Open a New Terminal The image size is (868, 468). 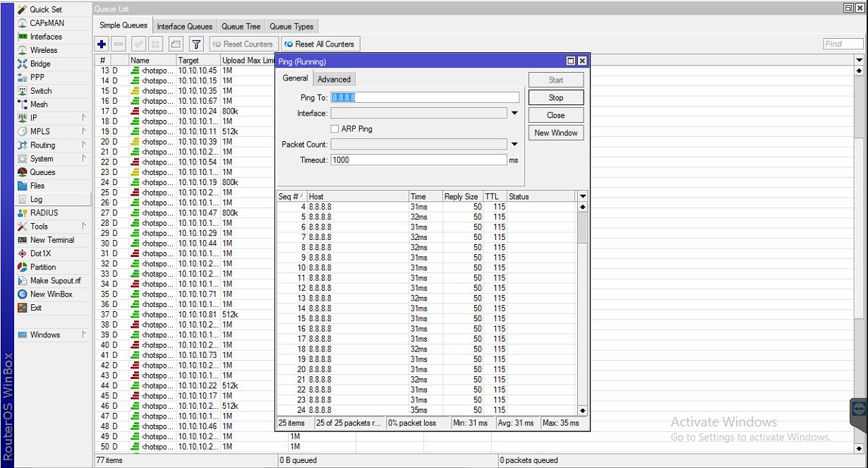(52, 240)
